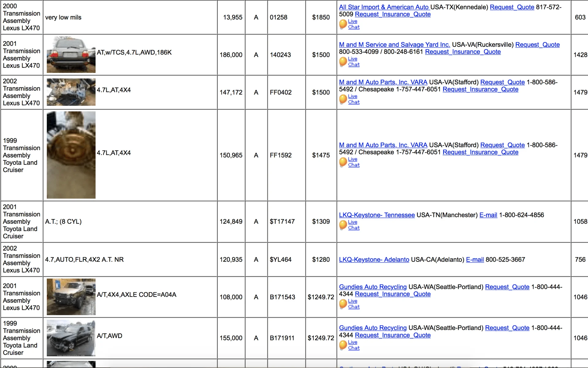
Task: Select mileage value 13,955
Action: coord(233,17)
